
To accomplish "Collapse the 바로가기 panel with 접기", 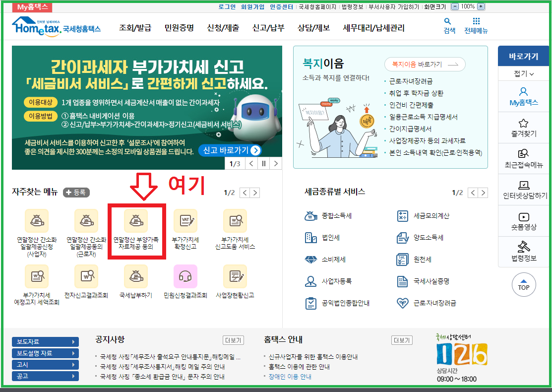I will 524,74.
